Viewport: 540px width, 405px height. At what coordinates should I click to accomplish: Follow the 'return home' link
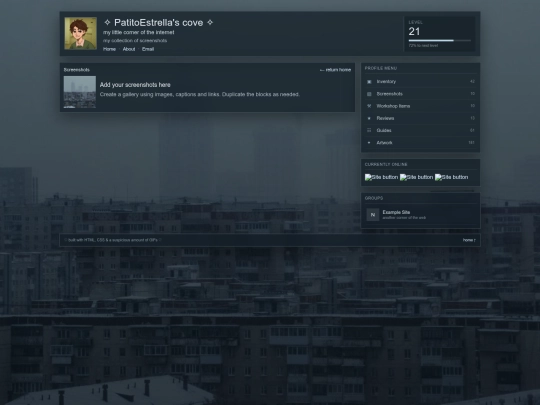pos(335,70)
